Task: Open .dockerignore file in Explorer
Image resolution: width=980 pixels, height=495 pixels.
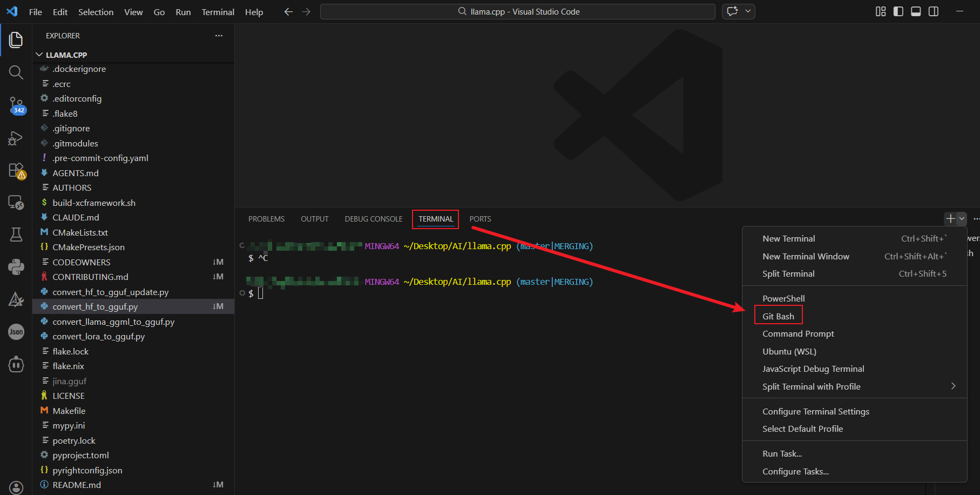Action: (133, 69)
